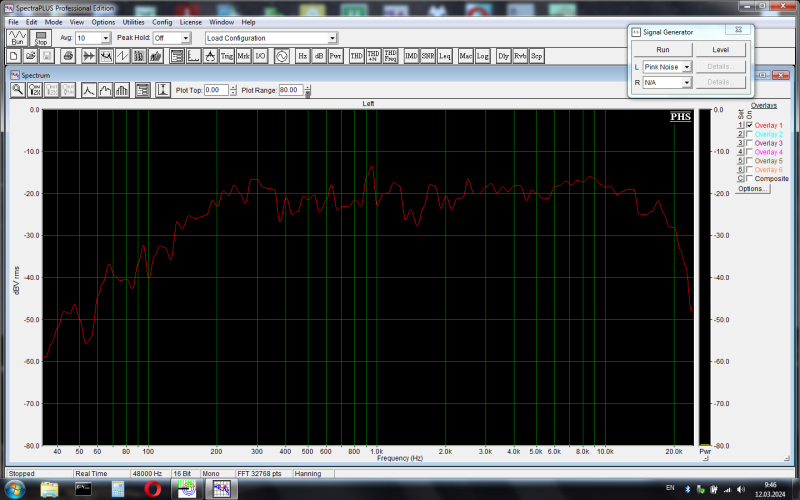800x500 pixels.
Task: Click Set button C for Composite
Action: coord(740,179)
